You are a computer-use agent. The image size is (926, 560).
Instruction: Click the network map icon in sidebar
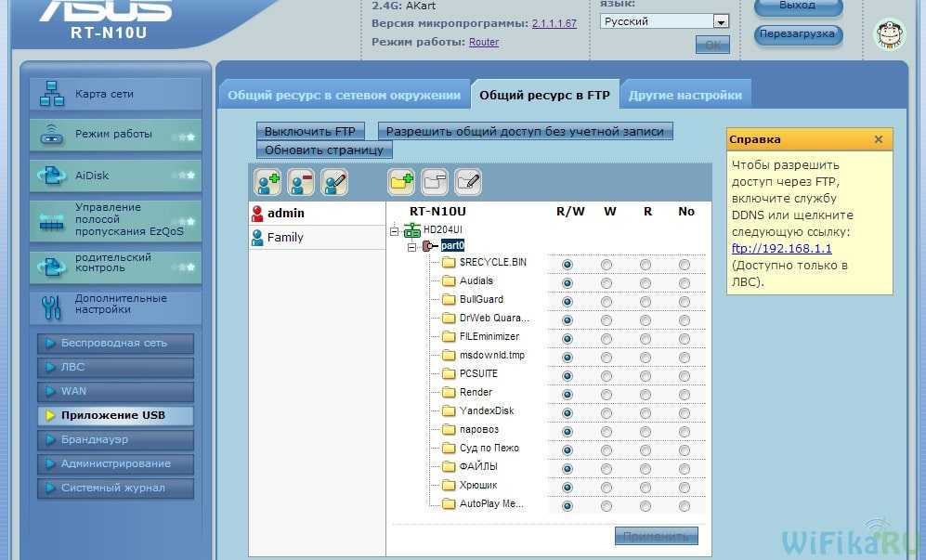click(x=52, y=94)
